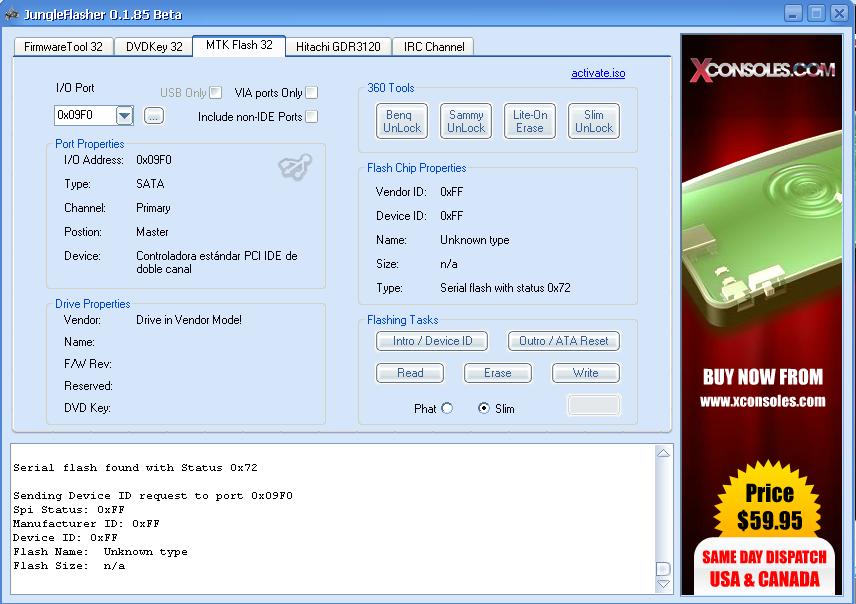
Task: Click the JungleFlasher title bar app icon
Action: point(12,14)
